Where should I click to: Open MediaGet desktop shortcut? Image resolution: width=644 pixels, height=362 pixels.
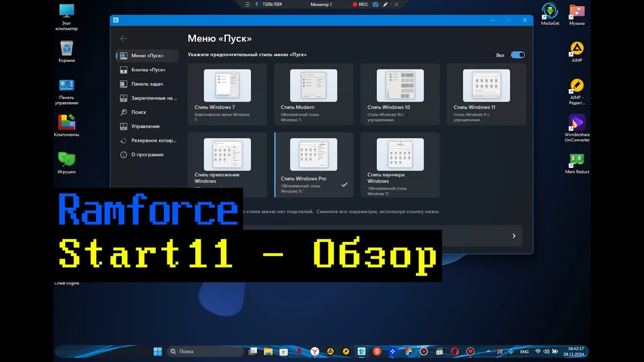550,15
